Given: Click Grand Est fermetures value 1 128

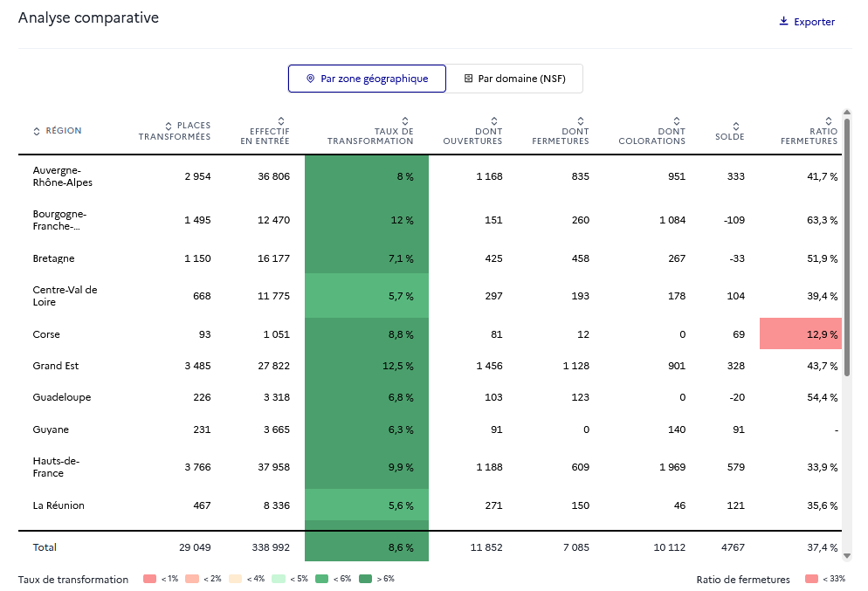Looking at the screenshot, I should [x=576, y=366].
